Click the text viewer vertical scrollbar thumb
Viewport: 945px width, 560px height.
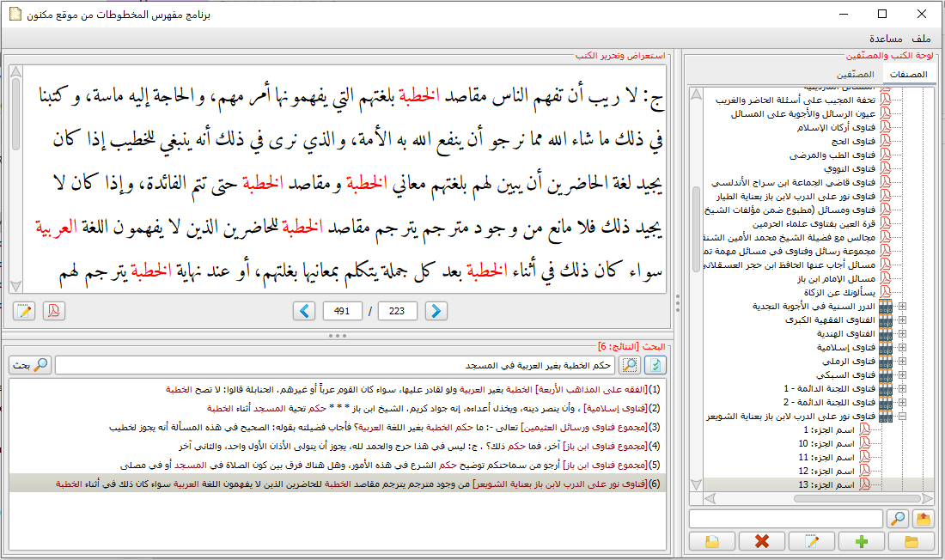15,114
